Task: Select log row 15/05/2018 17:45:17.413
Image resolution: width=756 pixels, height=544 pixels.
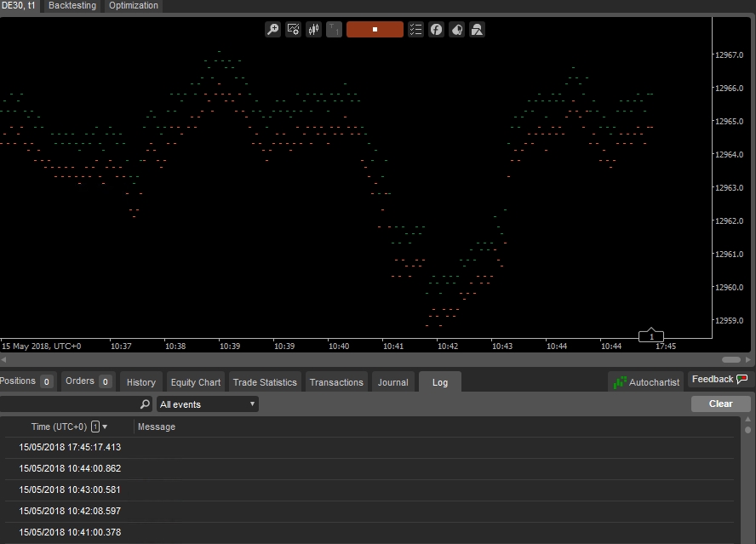Action: [x=369, y=447]
